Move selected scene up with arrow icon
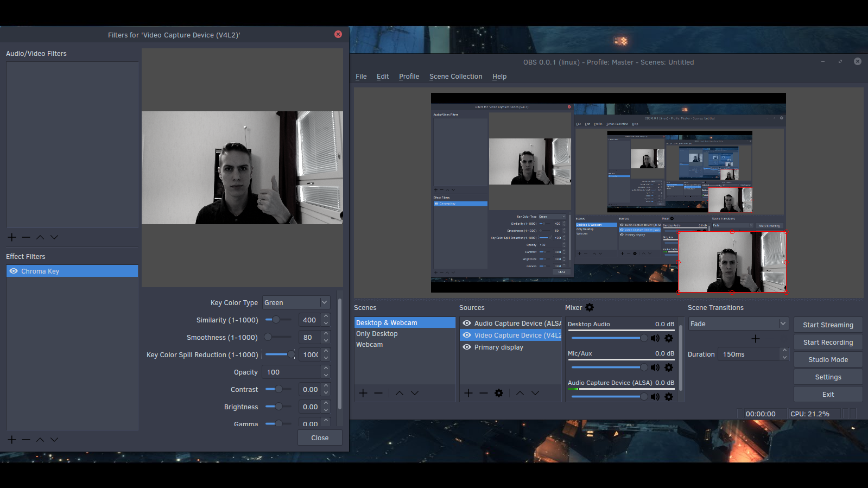Viewport: 868px width, 488px height. 400,393
